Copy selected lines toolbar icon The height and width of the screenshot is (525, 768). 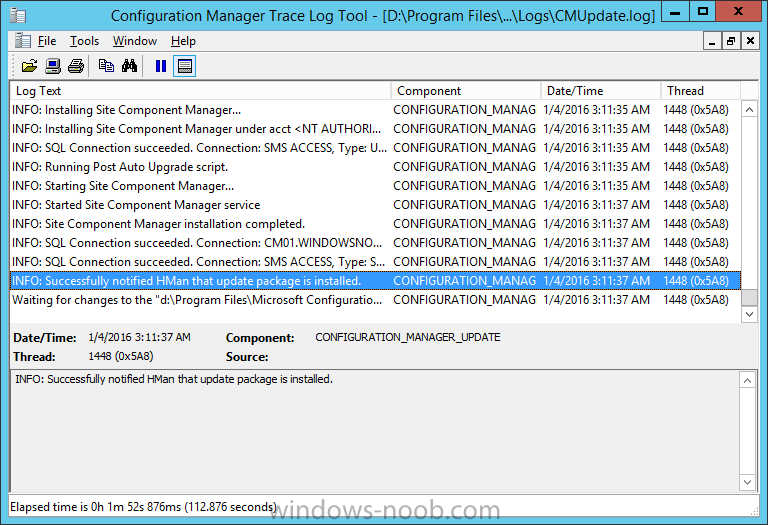click(106, 66)
